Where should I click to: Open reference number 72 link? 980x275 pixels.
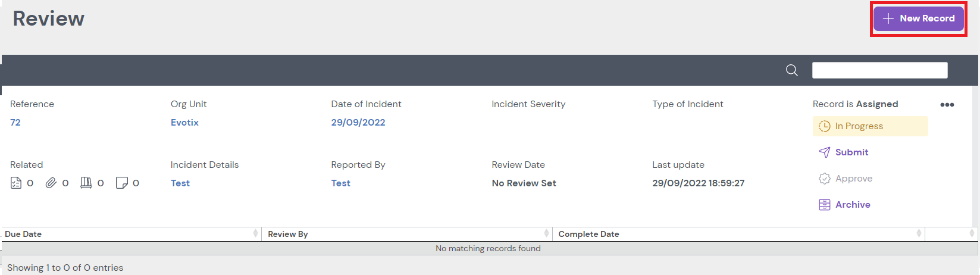[15, 123]
